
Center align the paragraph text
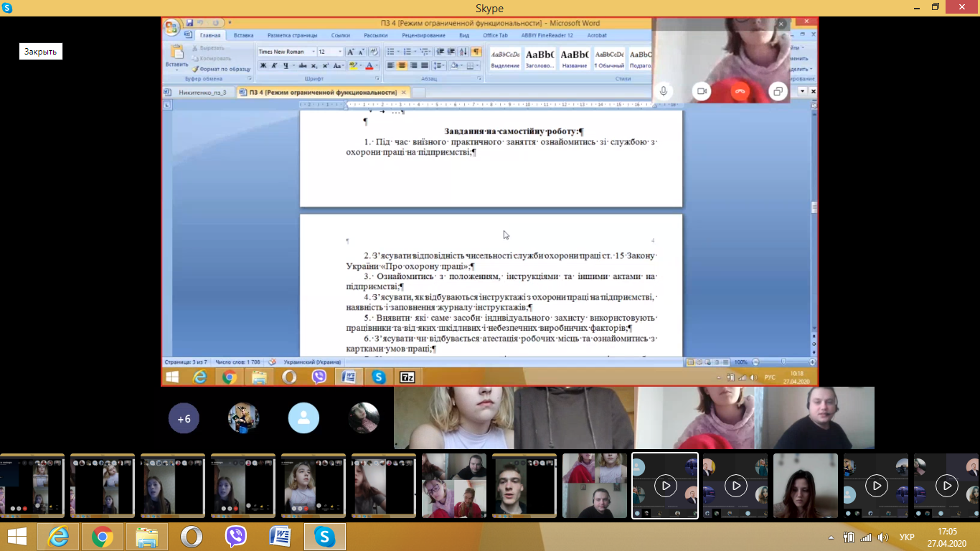(402, 65)
